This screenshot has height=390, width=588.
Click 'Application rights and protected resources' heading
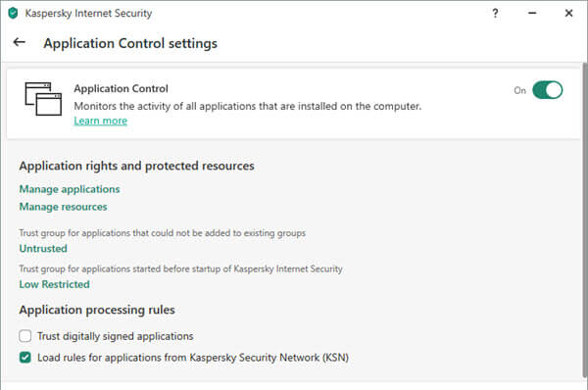[x=136, y=166]
